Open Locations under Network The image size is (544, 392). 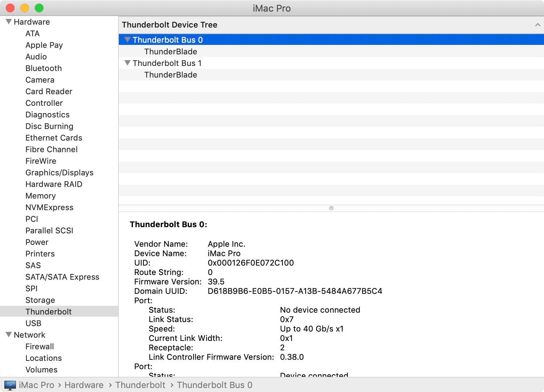43,358
